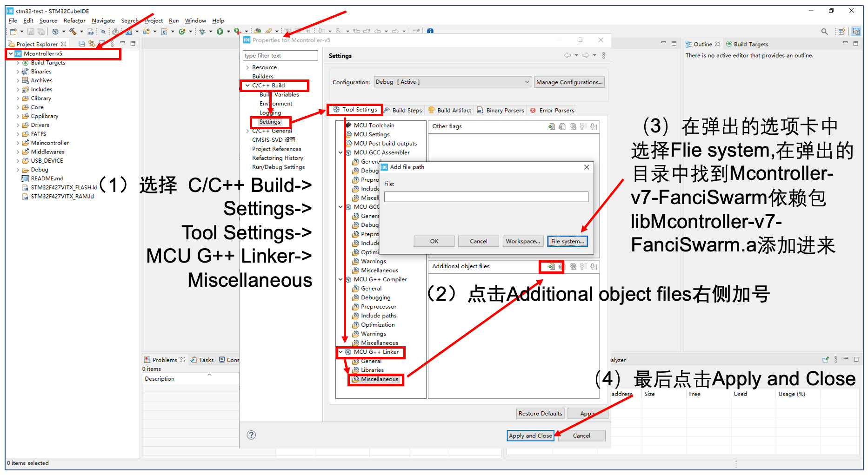This screenshot has width=868, height=475.
Task: Click the back arrow in Settings header
Action: [568, 55]
